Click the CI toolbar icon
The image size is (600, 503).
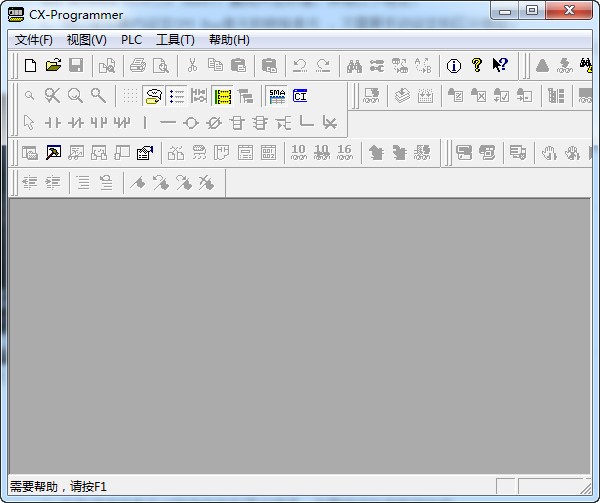point(300,96)
